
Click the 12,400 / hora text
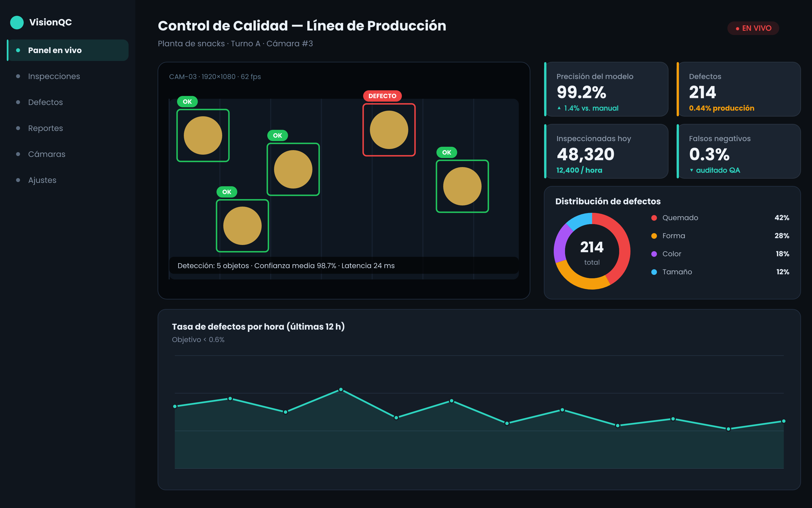click(579, 170)
